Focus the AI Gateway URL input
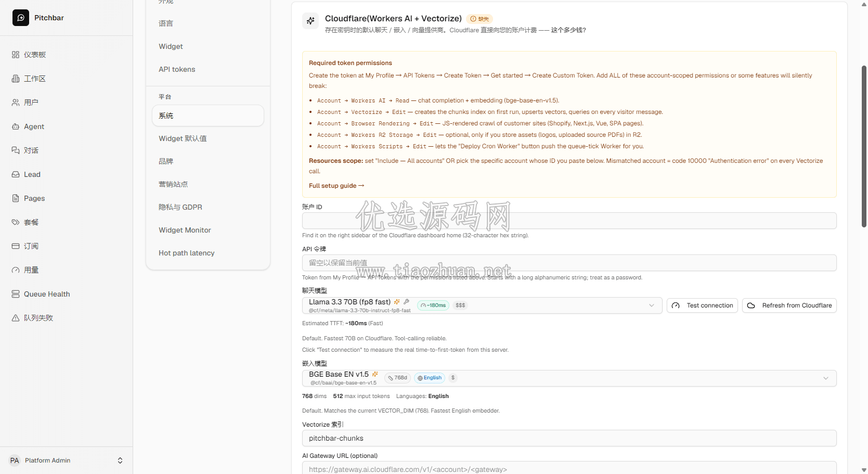 click(569, 468)
